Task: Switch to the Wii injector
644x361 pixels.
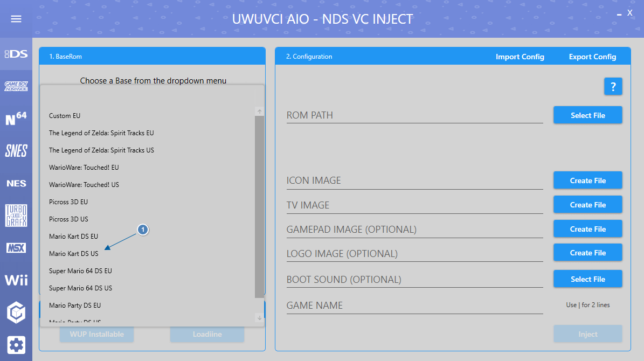Action: [16, 280]
